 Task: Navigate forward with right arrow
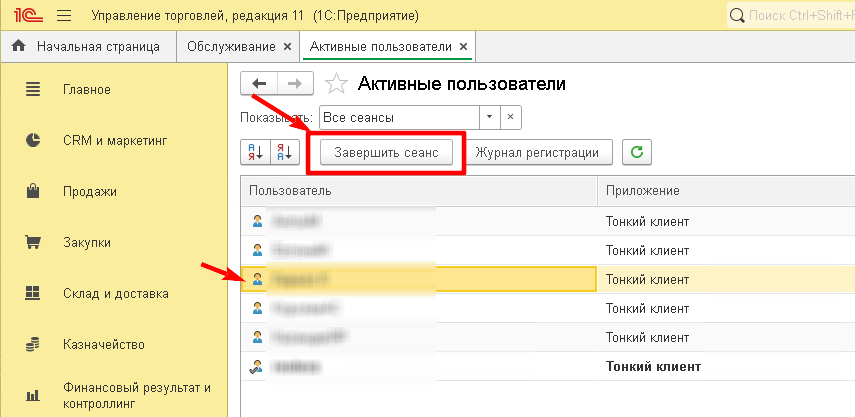[x=295, y=83]
